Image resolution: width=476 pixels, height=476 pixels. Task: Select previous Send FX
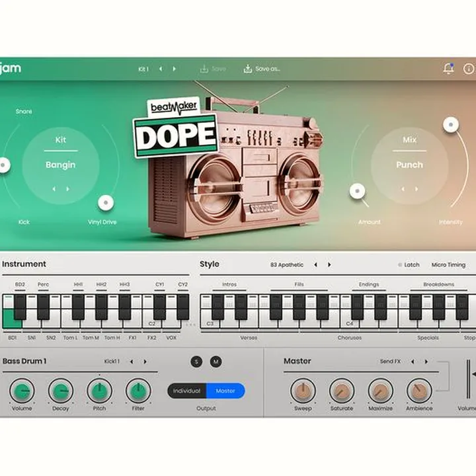click(413, 362)
